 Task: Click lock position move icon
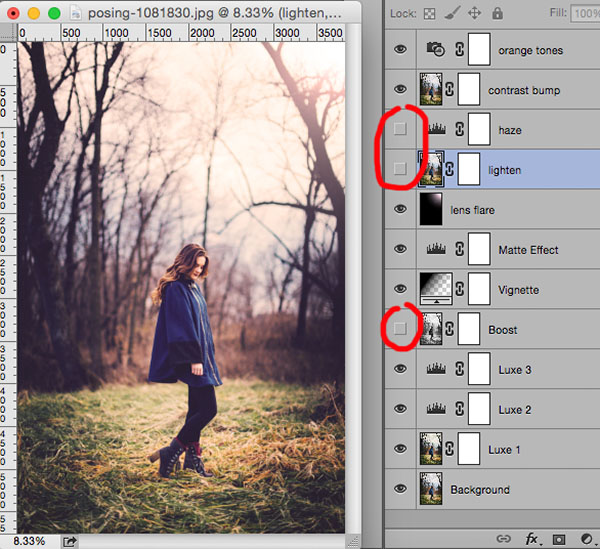(x=474, y=13)
